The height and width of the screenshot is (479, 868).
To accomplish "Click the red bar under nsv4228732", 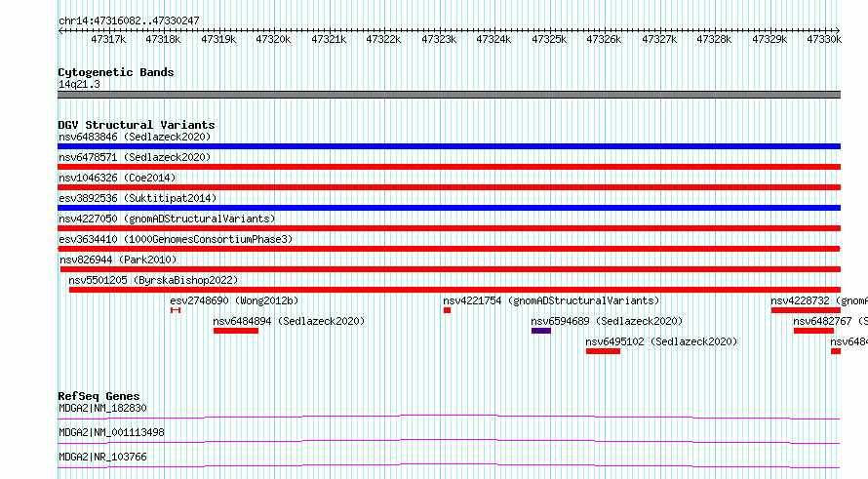I will (806, 310).
